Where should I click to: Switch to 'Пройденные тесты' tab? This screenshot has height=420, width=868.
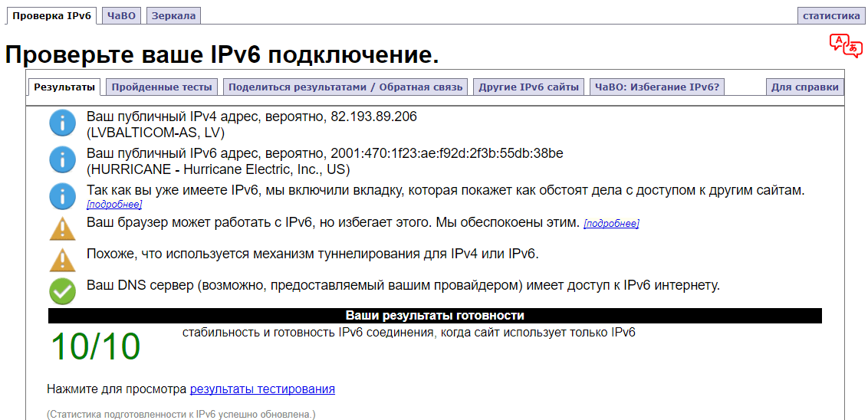[162, 87]
